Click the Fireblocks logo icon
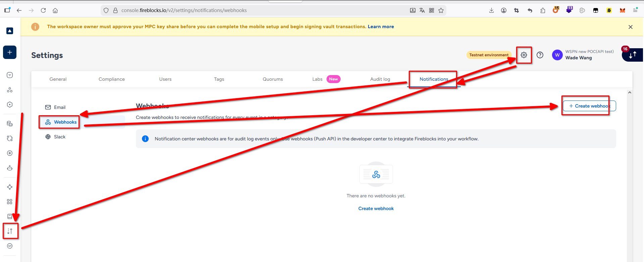Screen dimensions: 644x262 pos(10,31)
